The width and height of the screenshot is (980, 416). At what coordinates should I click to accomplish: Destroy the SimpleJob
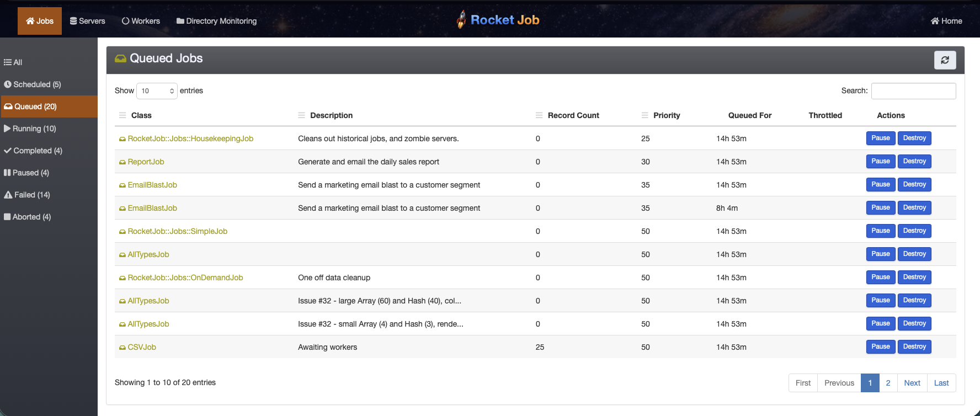(x=914, y=231)
